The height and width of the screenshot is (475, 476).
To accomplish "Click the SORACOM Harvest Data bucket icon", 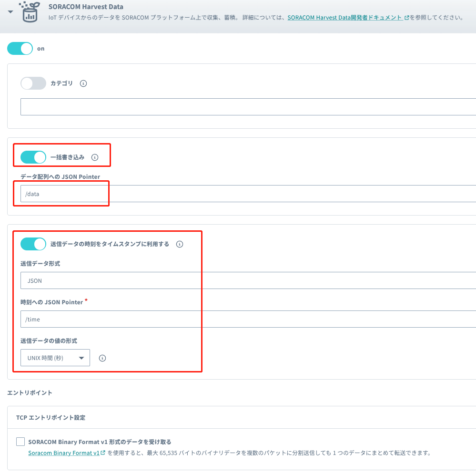I will (30, 12).
